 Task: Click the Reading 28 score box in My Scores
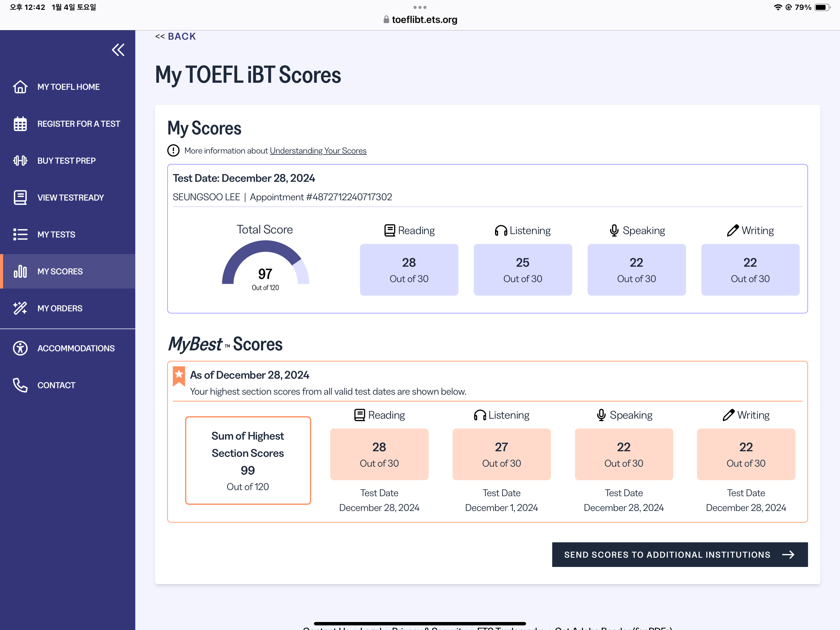coord(409,270)
